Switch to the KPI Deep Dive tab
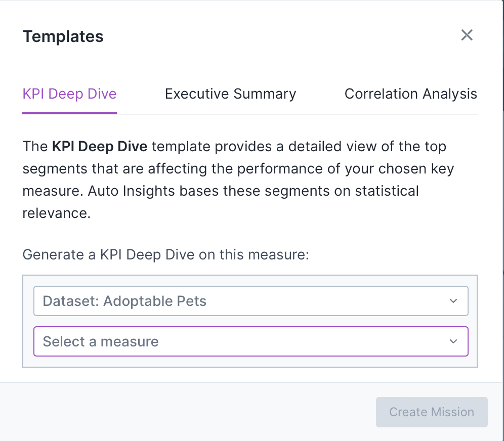Viewport: 504px width, 441px height. pos(69,95)
